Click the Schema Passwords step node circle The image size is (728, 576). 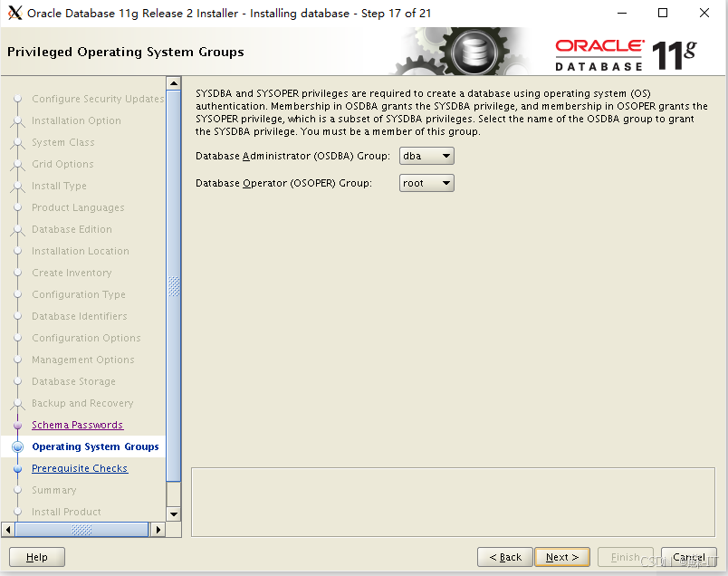click(19, 425)
